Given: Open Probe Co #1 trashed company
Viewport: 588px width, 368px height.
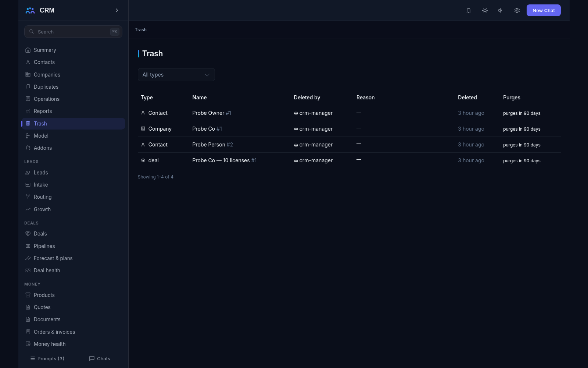Looking at the screenshot, I should tap(207, 129).
